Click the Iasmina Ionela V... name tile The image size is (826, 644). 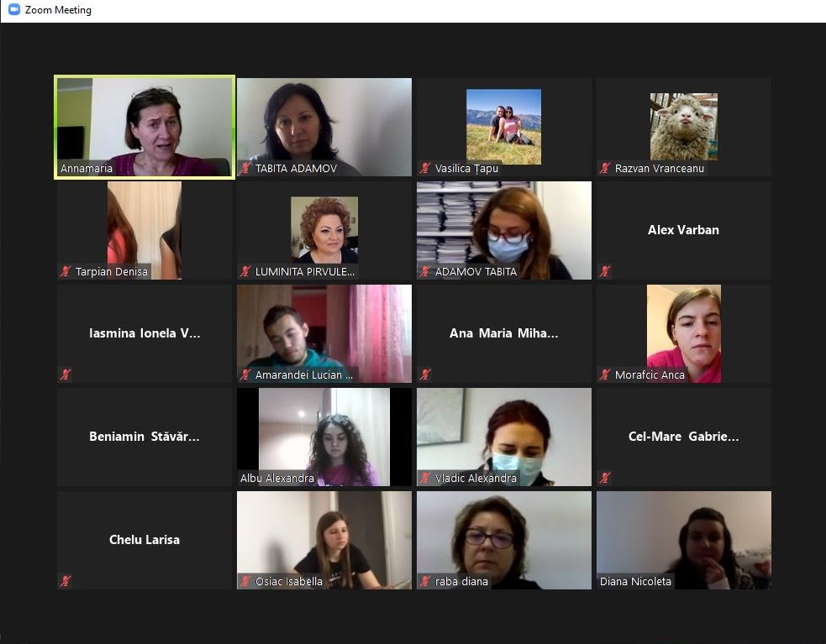point(145,334)
